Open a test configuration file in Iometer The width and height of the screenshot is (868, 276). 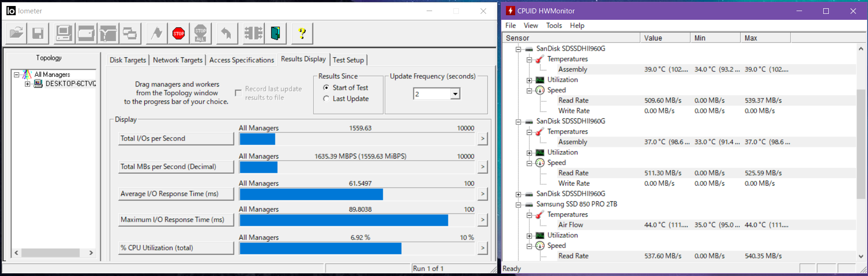click(17, 33)
